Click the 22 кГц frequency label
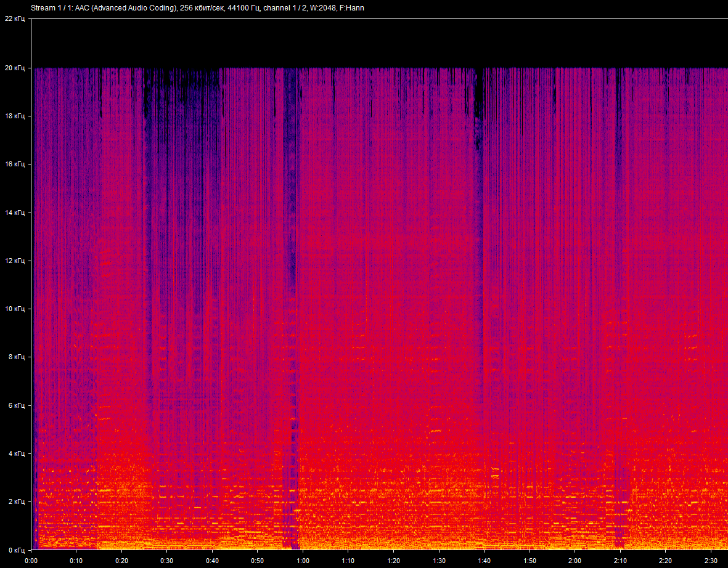This screenshot has height=568, width=728. pyautogui.click(x=14, y=19)
